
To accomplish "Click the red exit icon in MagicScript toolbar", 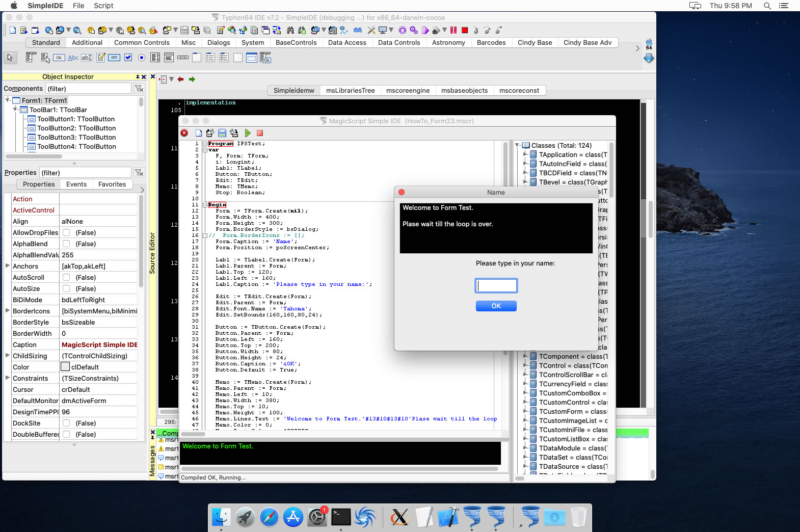I will [x=184, y=133].
